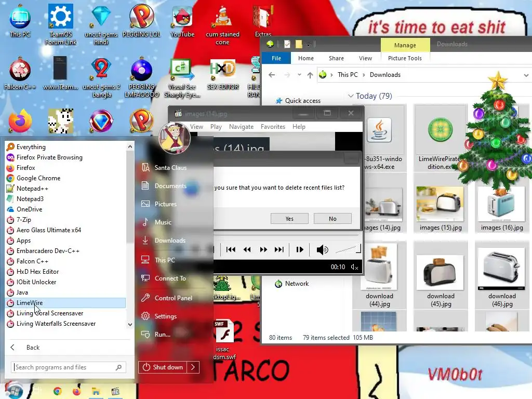Adjust media player volume slider

[x=348, y=249]
